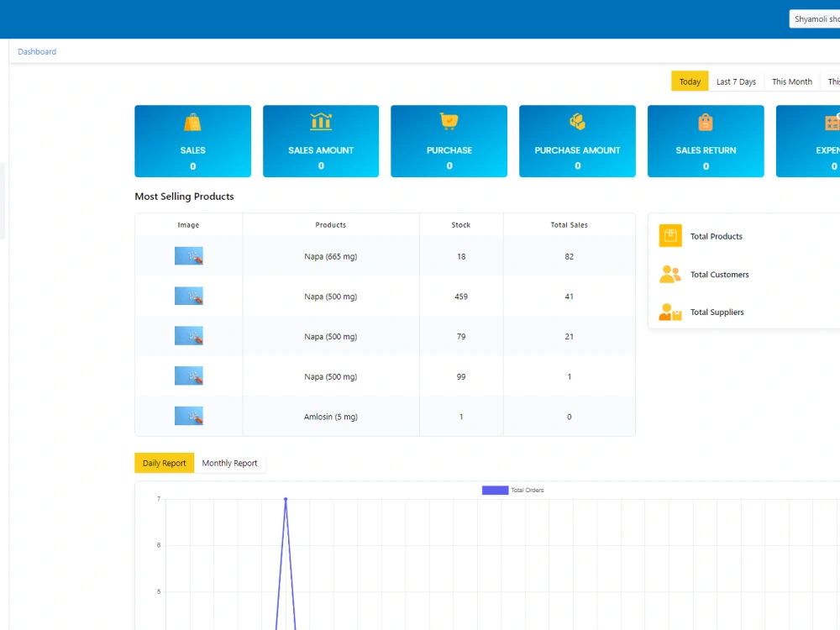Open product image in row with stock 99

[x=188, y=376]
